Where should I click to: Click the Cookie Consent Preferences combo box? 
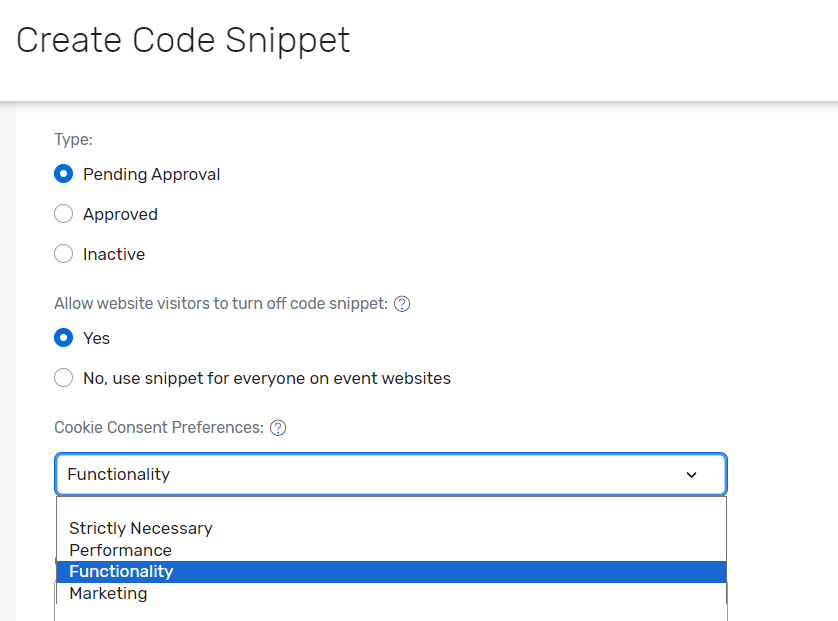(x=370, y=474)
